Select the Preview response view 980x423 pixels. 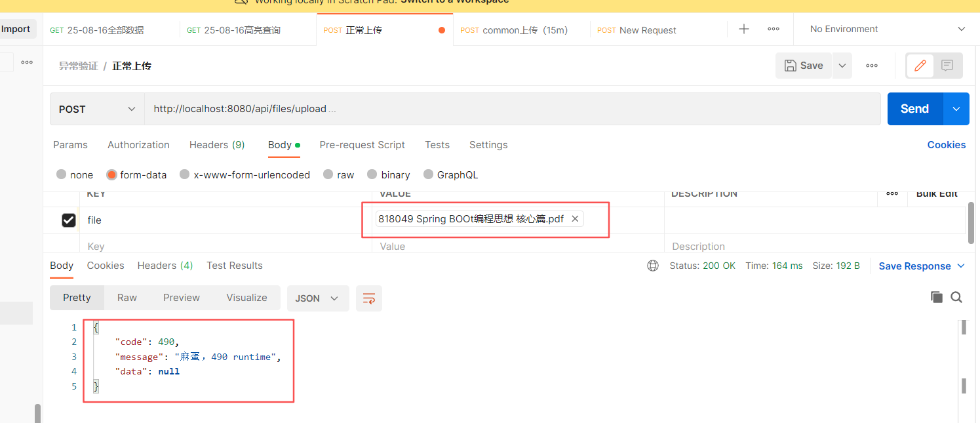pos(182,298)
